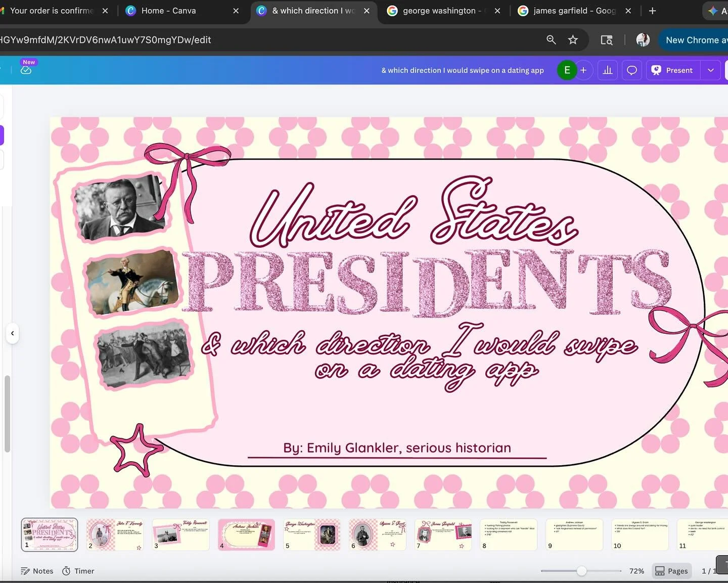Click the browser extension icon top right

[713, 11]
